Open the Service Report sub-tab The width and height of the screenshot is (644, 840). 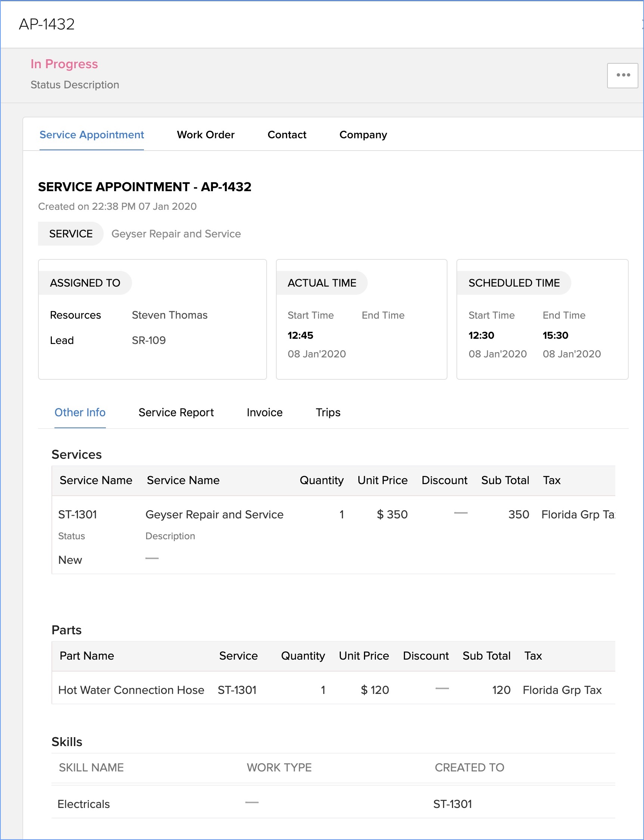point(176,412)
